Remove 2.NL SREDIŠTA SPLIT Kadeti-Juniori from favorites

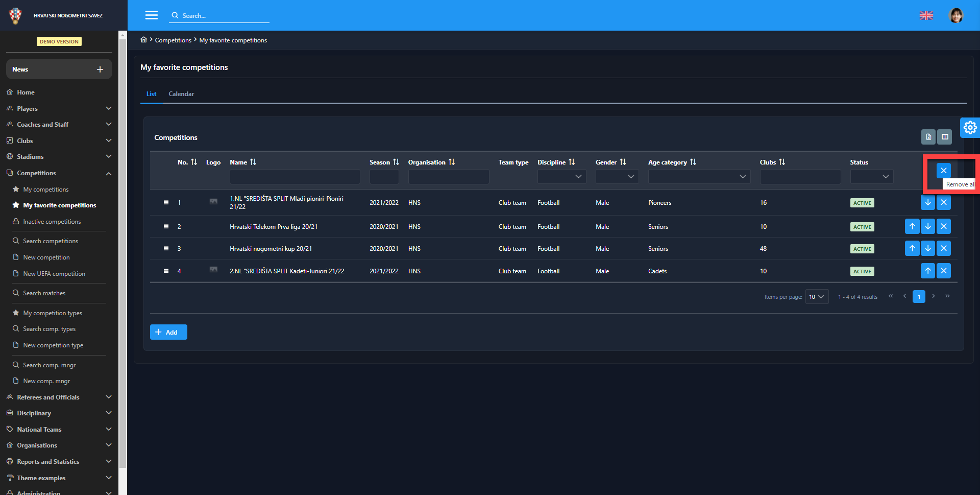point(943,271)
